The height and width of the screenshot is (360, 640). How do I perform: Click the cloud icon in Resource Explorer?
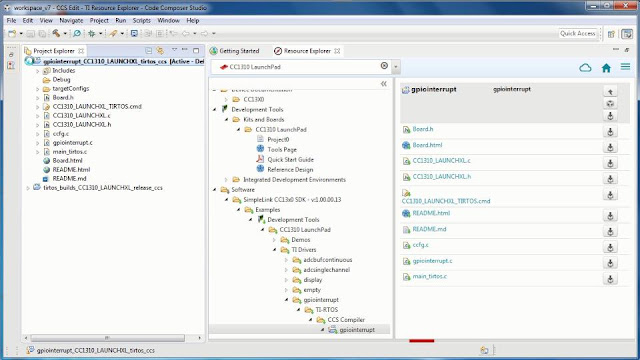(x=585, y=67)
